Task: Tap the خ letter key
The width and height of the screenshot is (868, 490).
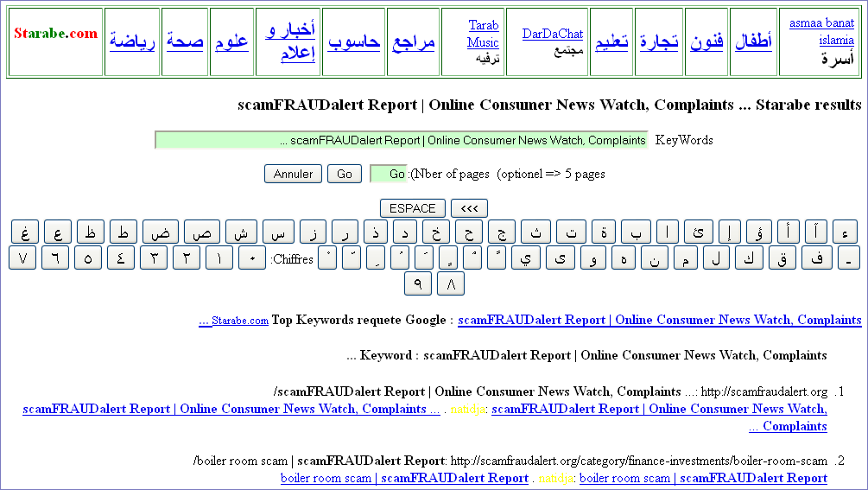Action: 436,232
